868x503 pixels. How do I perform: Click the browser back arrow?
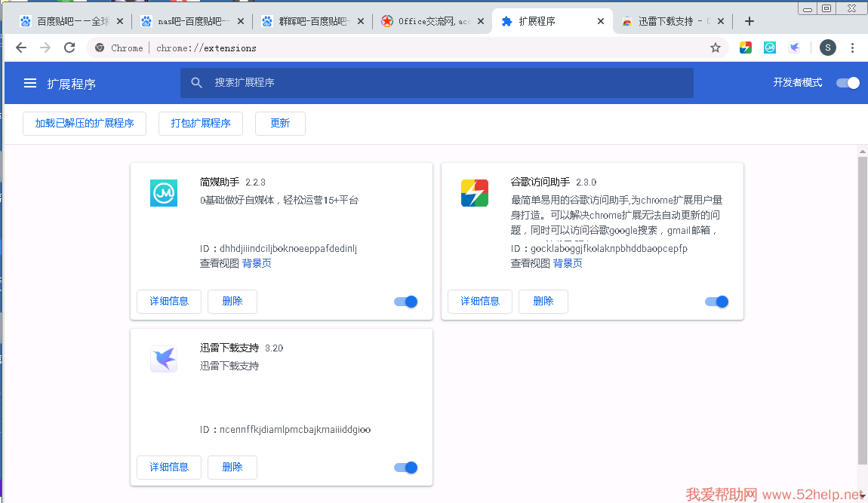21,48
